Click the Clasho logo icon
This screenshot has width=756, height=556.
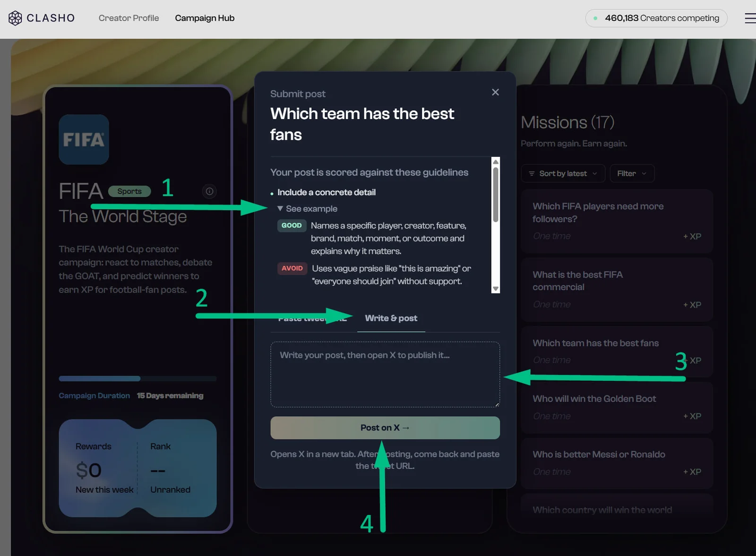[15, 18]
